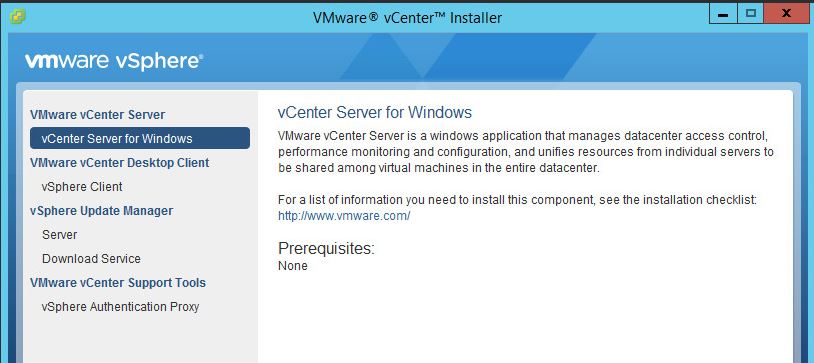Open the http://www.vmware.com/ link

coord(344,216)
